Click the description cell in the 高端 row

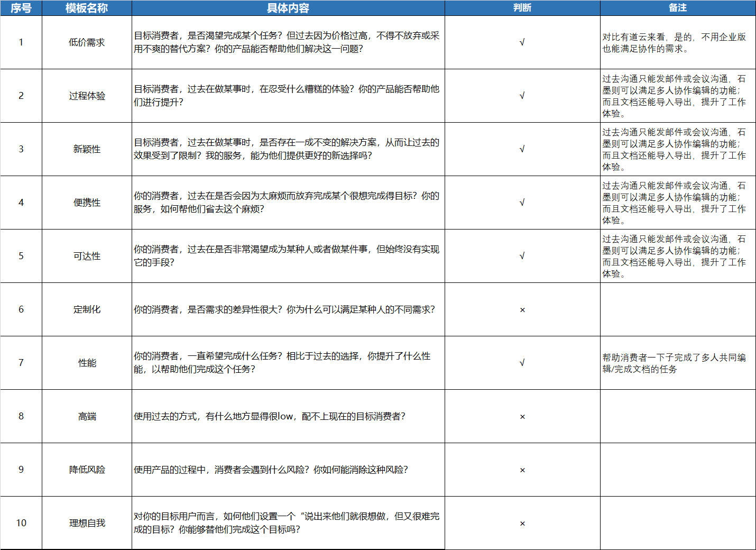click(270, 417)
